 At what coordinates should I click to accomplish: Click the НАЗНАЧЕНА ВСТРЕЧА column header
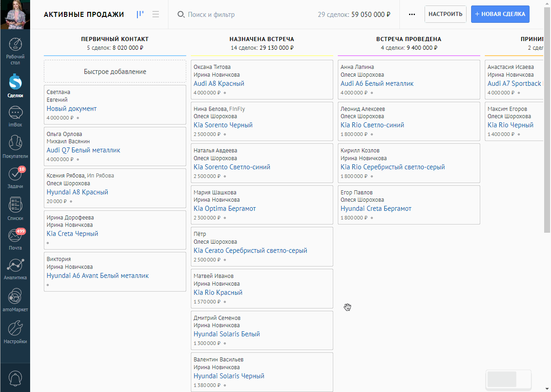click(x=262, y=39)
